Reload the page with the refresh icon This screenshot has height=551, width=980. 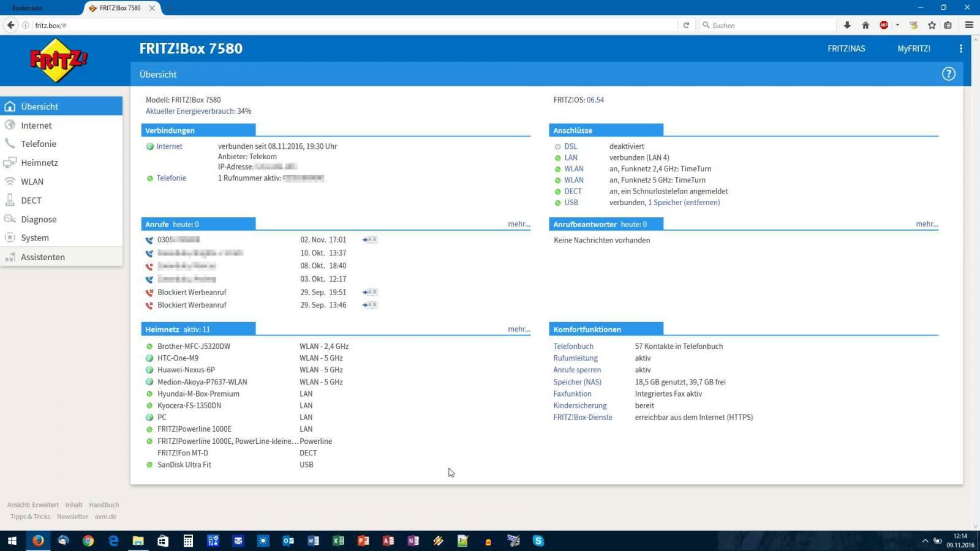click(686, 25)
